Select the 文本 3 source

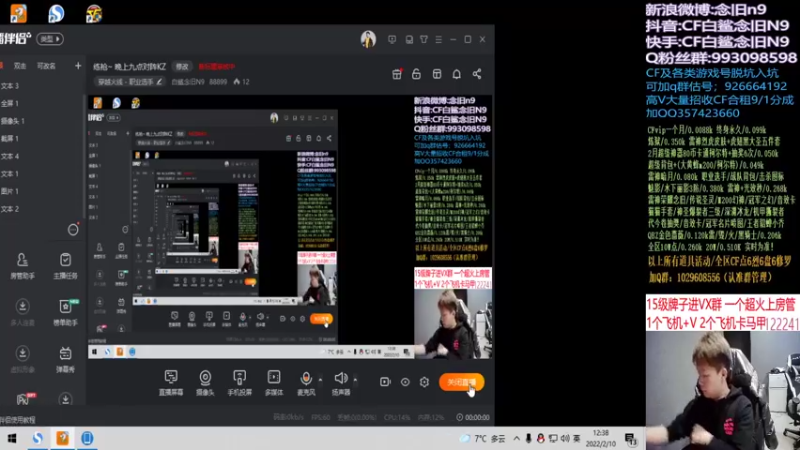pos(10,86)
